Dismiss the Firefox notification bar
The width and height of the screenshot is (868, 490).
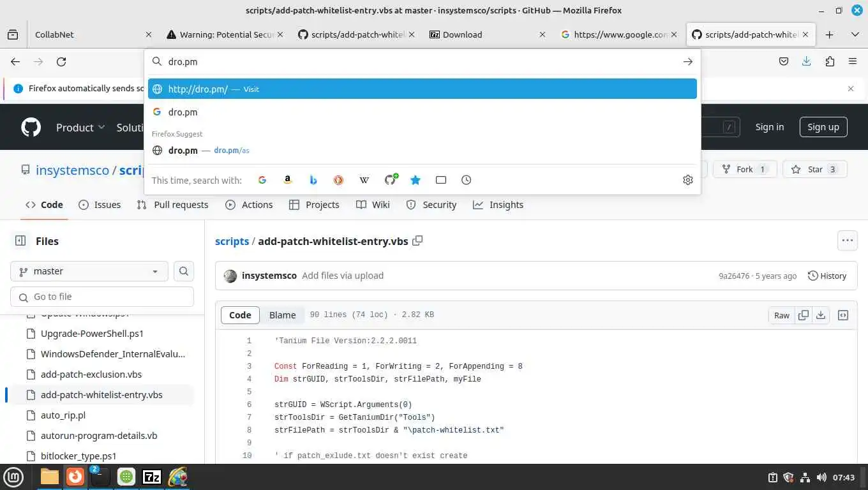click(x=850, y=89)
